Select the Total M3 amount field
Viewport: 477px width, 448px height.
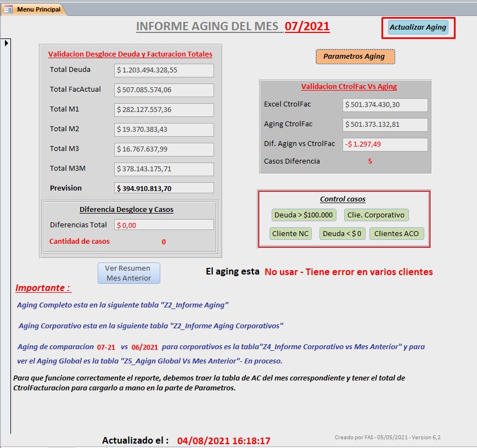[164, 149]
